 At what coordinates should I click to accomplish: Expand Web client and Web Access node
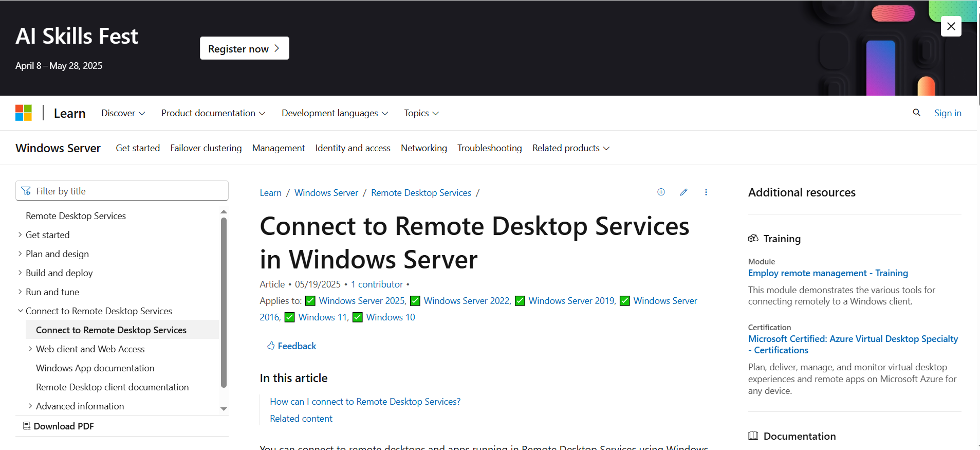coord(30,349)
